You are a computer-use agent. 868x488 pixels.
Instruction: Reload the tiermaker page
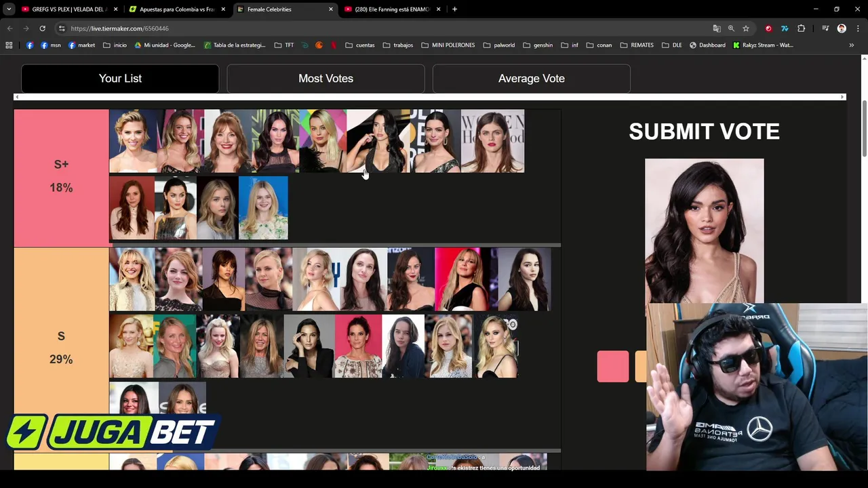pos(42,28)
